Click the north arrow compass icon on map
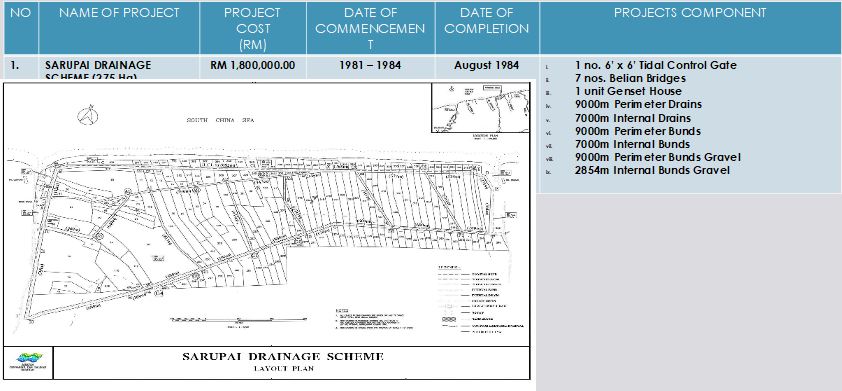The height and width of the screenshot is (391, 842). coord(87,115)
